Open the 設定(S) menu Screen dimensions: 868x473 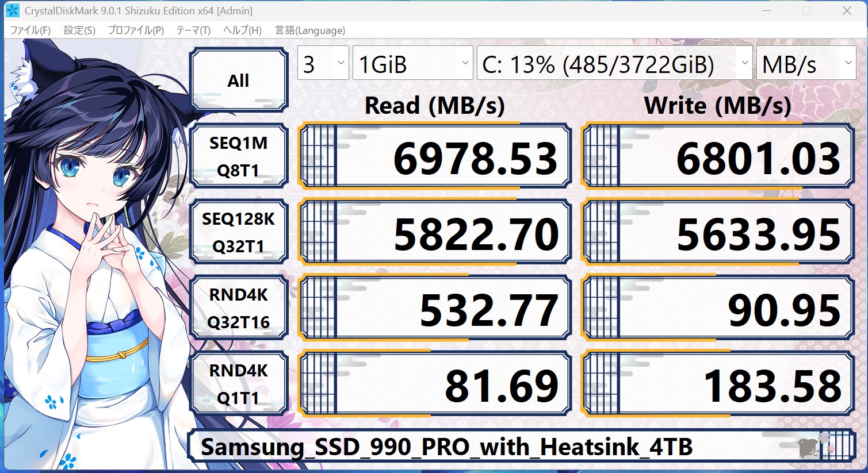tap(79, 30)
